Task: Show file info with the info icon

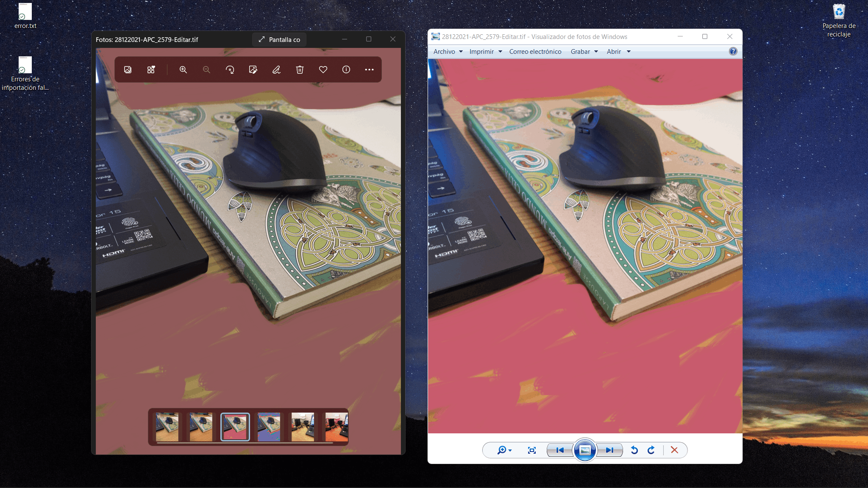Action: [x=346, y=69]
